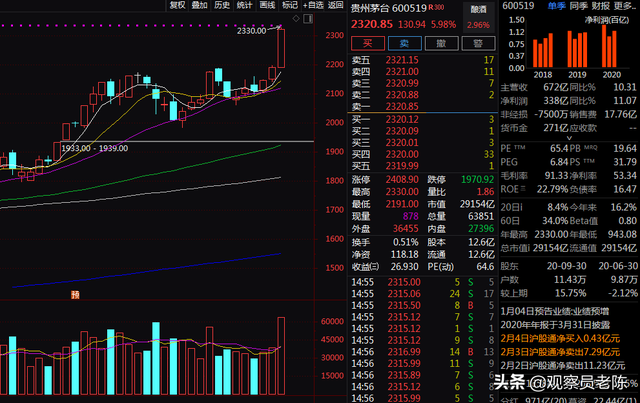640x403 pixels.
Task: Click the 跌停 limit-down price 1970.92
Action: point(478,179)
